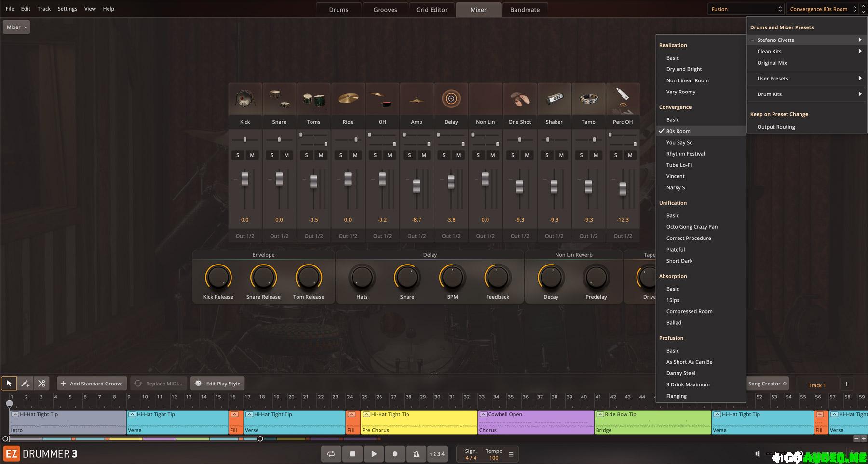
Task: Expand the Drum Kits submenu
Action: coord(807,94)
